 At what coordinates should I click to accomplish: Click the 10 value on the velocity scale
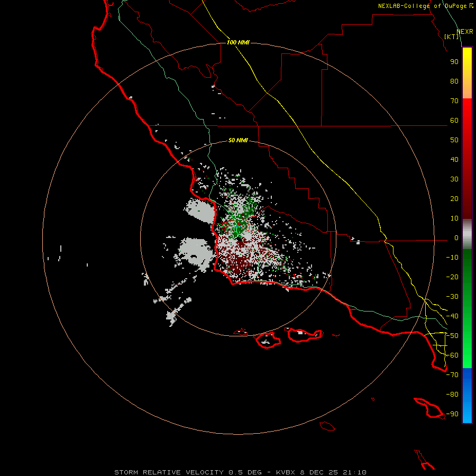click(454, 218)
